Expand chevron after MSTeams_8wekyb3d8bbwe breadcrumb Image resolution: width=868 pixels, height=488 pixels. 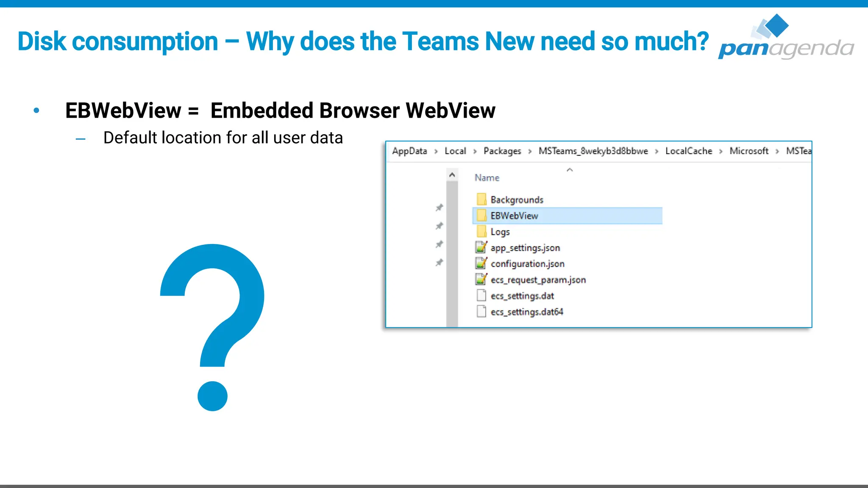[x=657, y=151]
